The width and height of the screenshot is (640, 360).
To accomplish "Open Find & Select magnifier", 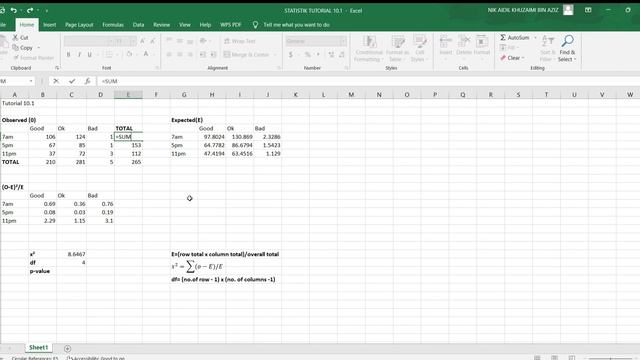I will 567,49.
